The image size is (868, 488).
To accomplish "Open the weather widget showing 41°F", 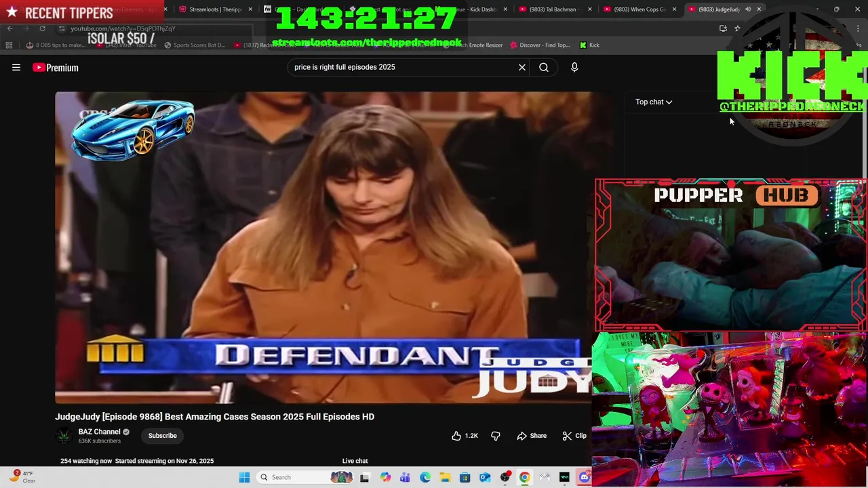I will (x=22, y=477).
